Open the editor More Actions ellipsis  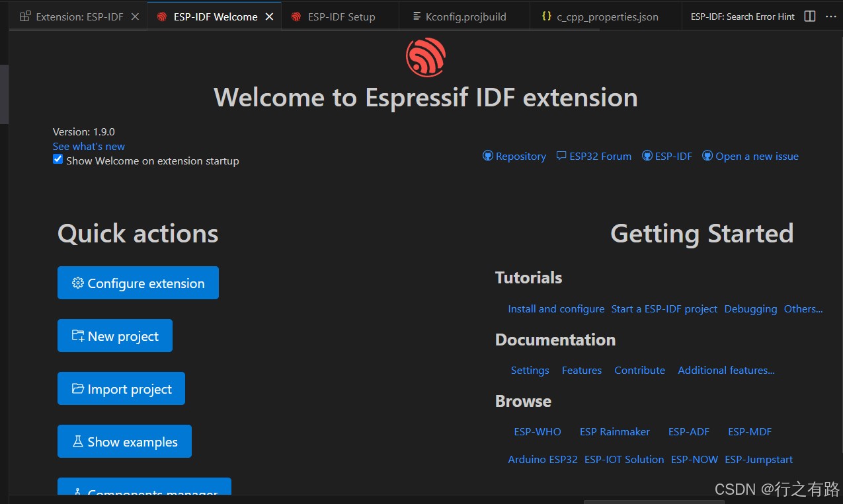coord(831,17)
